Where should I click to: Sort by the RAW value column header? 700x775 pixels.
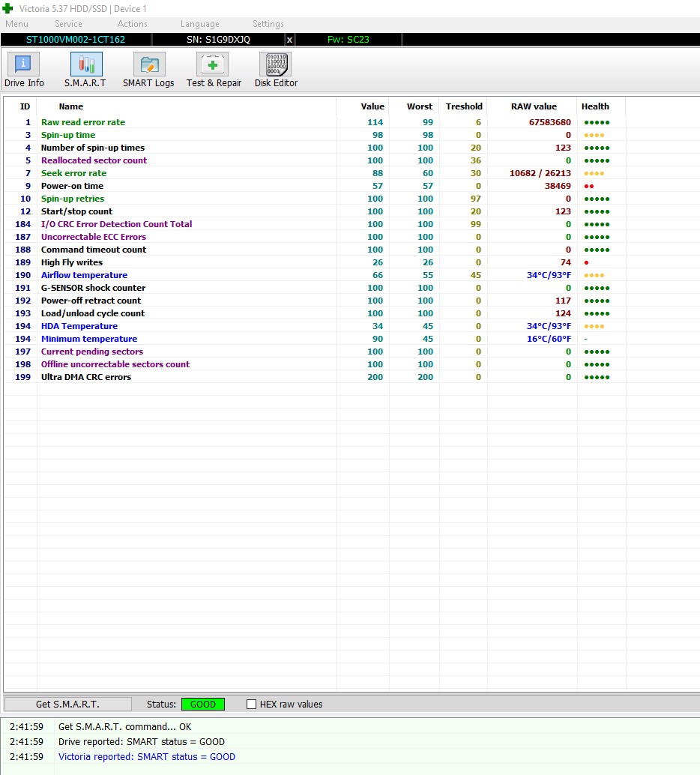(534, 106)
